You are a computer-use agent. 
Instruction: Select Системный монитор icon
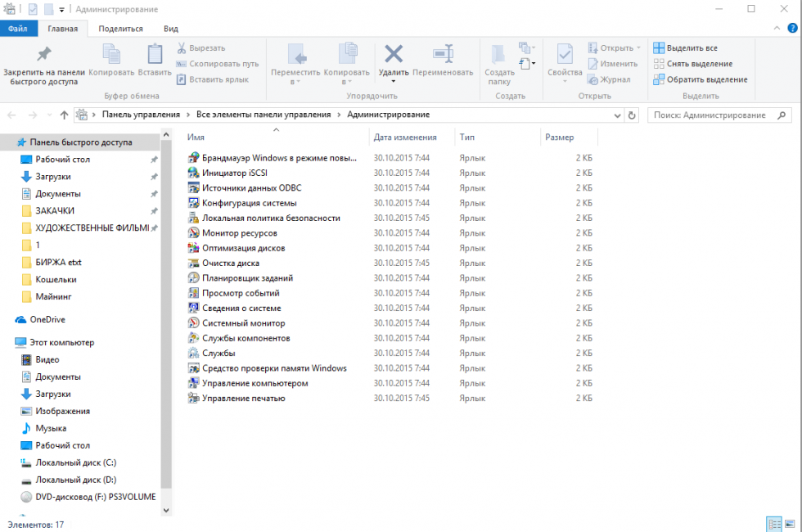point(193,322)
